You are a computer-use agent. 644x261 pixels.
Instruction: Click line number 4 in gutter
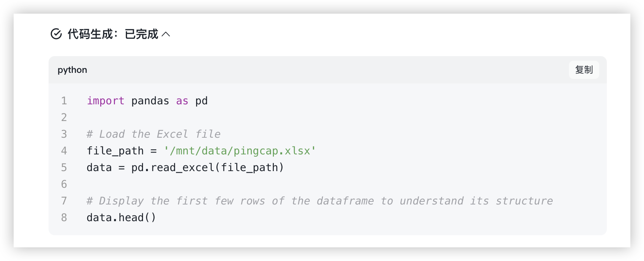pyautogui.click(x=64, y=151)
